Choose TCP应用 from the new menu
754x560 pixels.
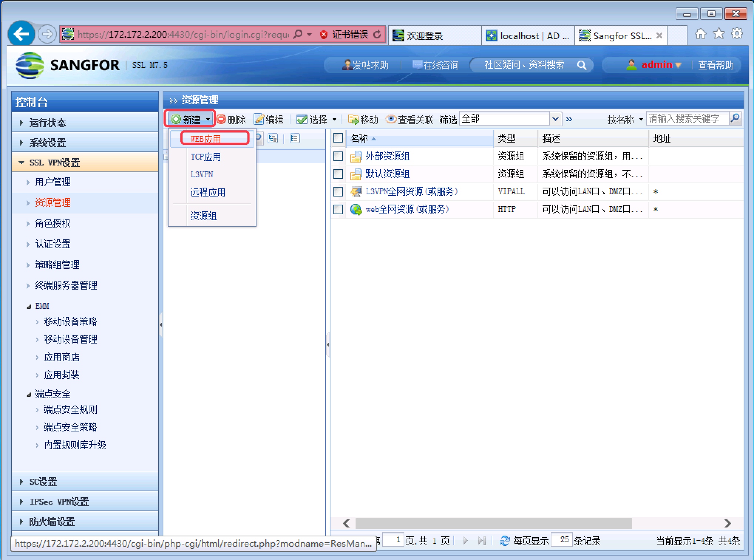tap(206, 157)
